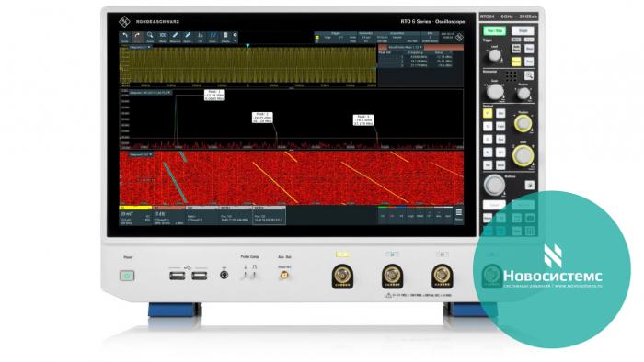The height and width of the screenshot is (362, 644).
Task: Click the left USB port
Action: (x=177, y=276)
